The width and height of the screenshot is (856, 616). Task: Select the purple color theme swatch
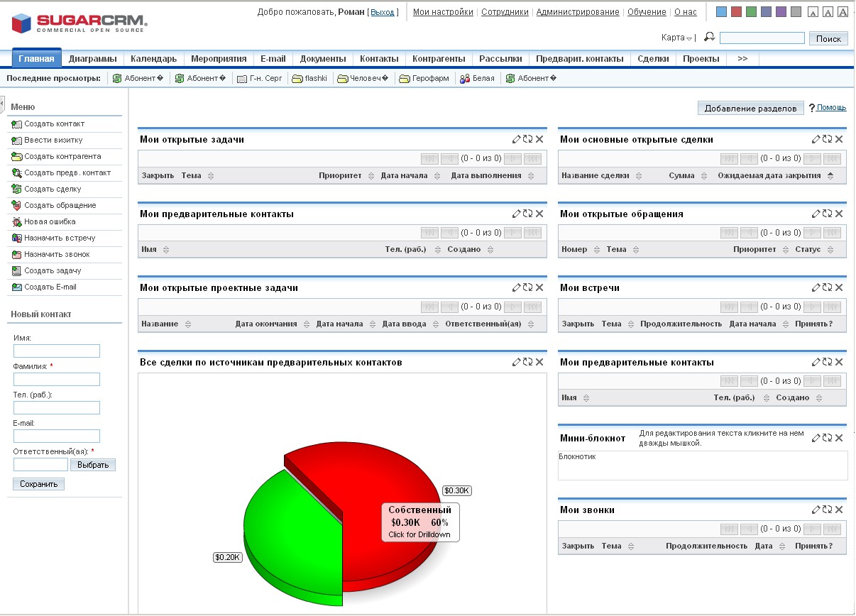781,11
